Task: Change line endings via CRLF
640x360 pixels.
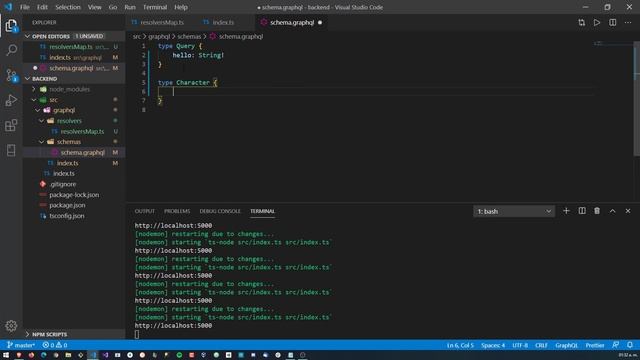Action: pos(541,345)
